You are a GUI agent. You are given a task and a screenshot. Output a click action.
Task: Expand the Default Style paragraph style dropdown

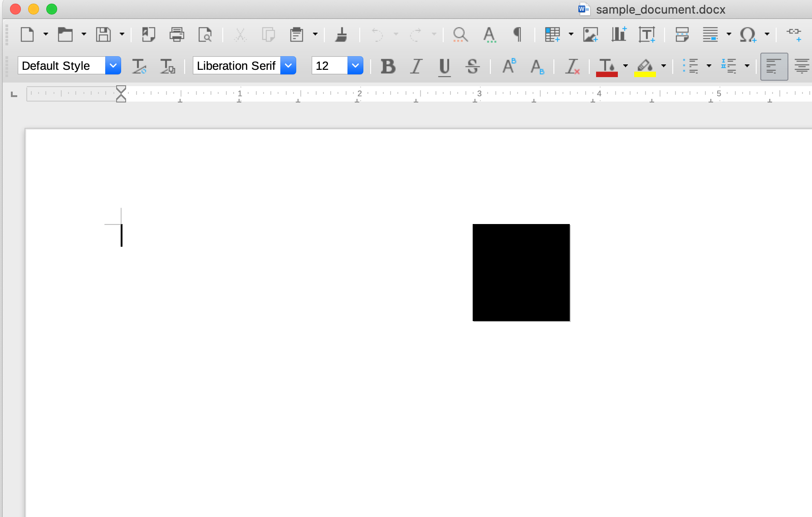[113, 66]
